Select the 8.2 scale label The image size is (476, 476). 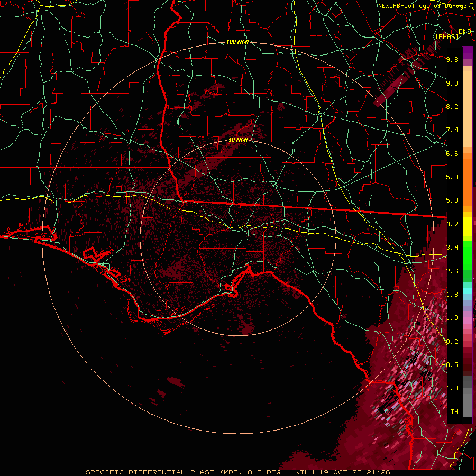pyautogui.click(x=452, y=106)
